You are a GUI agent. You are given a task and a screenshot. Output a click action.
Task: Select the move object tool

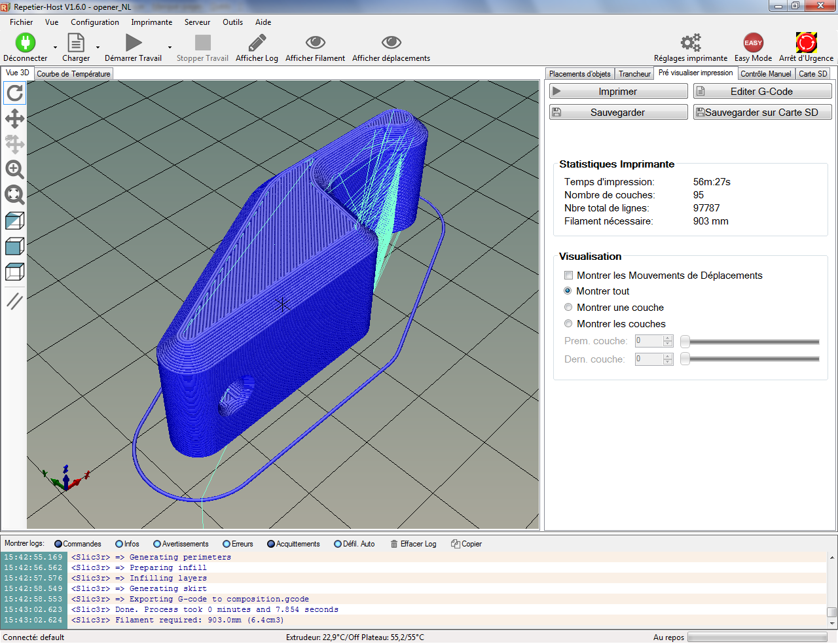tap(14, 144)
